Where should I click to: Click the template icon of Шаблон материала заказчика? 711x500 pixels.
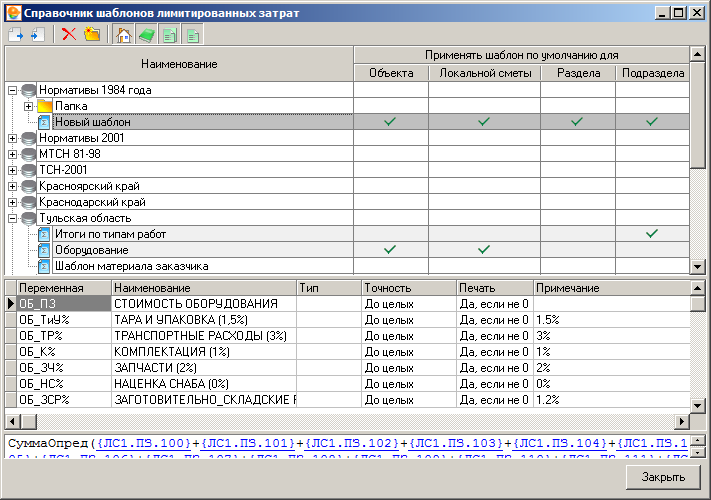pos(44,266)
